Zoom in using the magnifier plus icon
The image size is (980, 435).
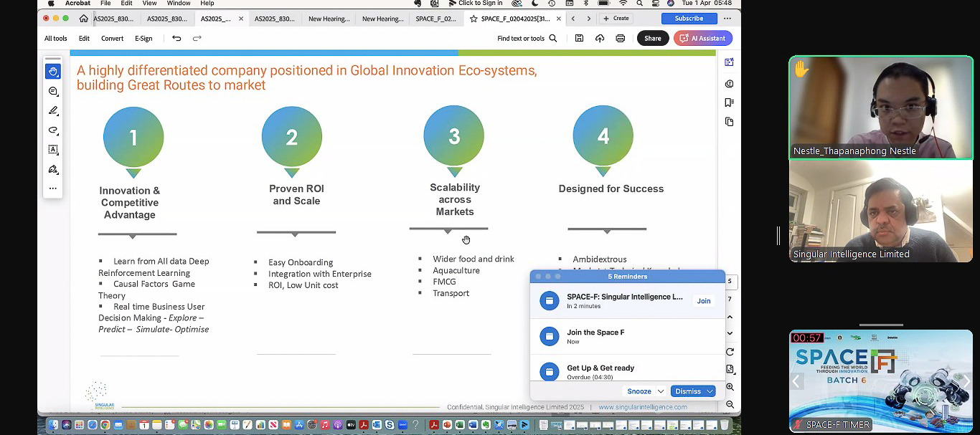pyautogui.click(x=730, y=387)
